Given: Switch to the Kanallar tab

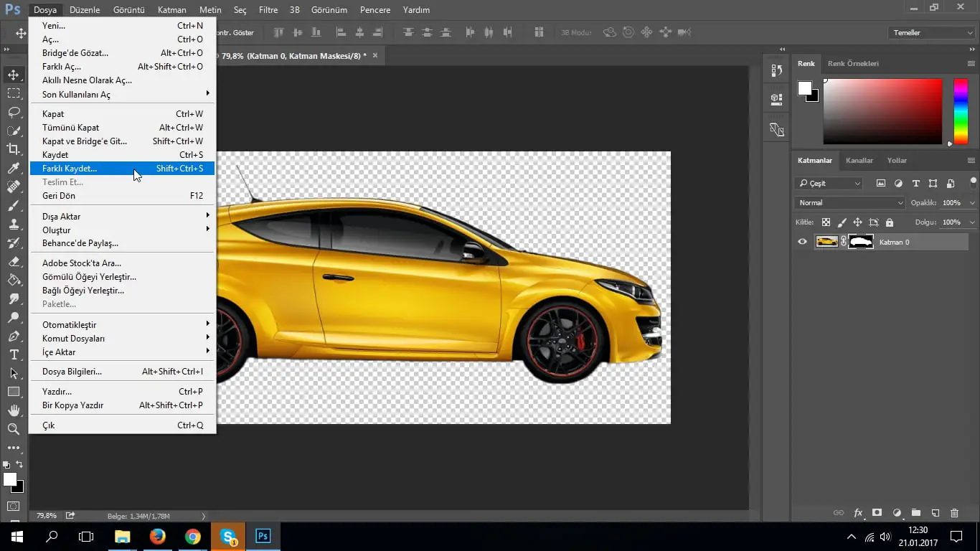Looking at the screenshot, I should point(859,161).
